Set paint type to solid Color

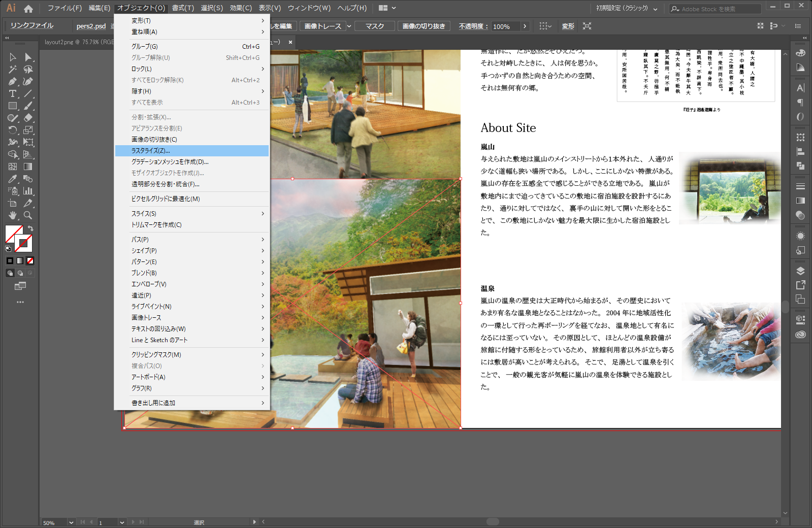10,260
